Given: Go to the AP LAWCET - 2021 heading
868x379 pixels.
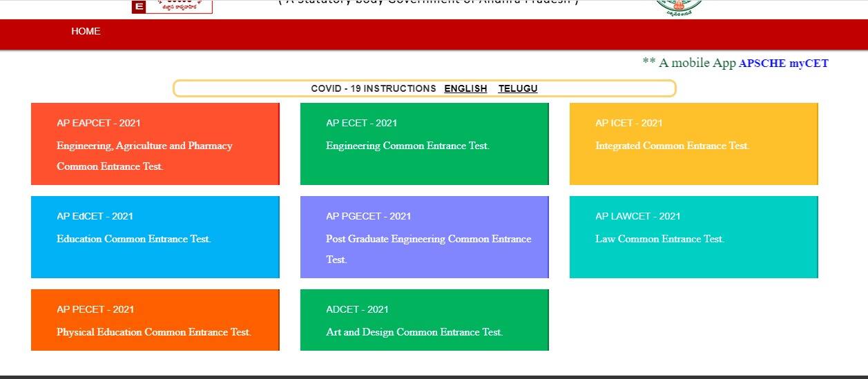Looking at the screenshot, I should (637, 216).
